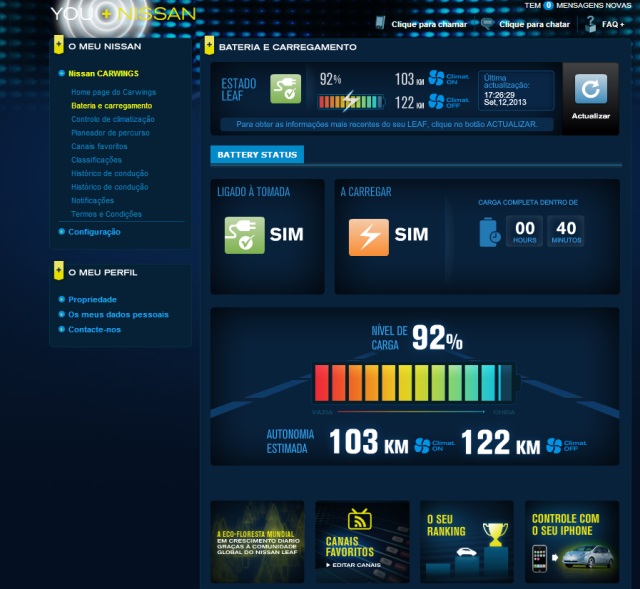The image size is (640, 589).
Task: Click the 92% value in Estado LEAF
Action: (330, 79)
